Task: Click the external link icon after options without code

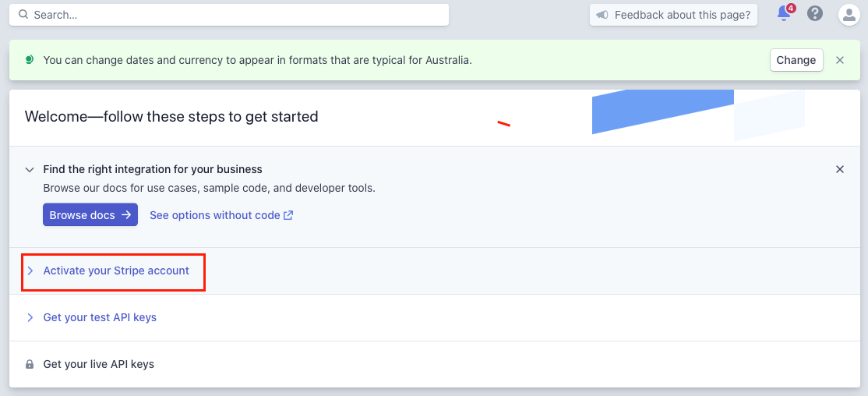Action: click(x=288, y=215)
